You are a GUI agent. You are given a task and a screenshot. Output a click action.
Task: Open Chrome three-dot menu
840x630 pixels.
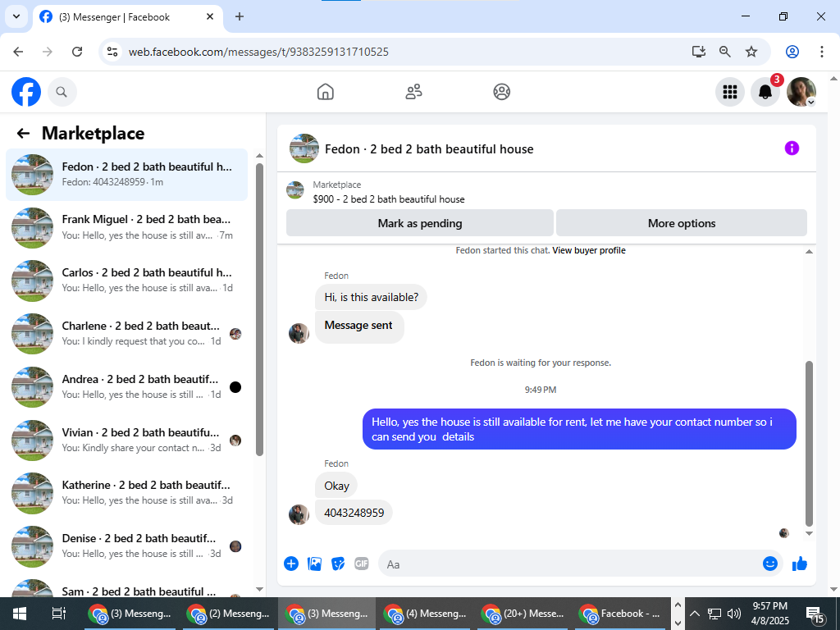821,52
